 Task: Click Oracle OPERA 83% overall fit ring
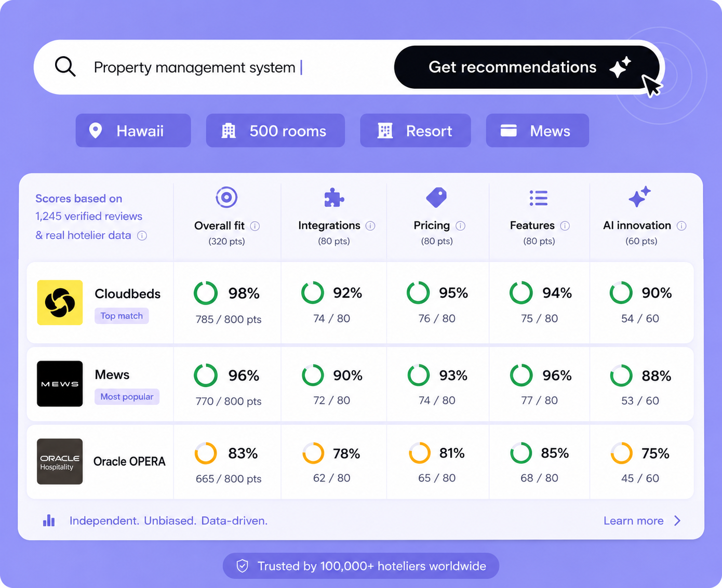[206, 453]
